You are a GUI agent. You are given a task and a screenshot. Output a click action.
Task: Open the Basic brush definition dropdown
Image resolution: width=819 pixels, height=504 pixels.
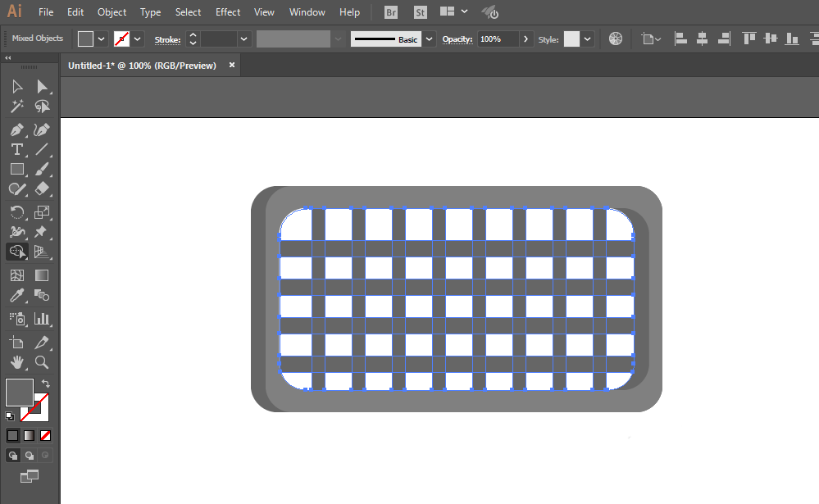(x=430, y=39)
